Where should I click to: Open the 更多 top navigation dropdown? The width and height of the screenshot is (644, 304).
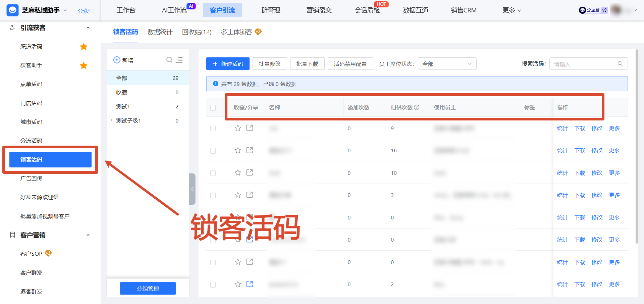pyautogui.click(x=512, y=10)
